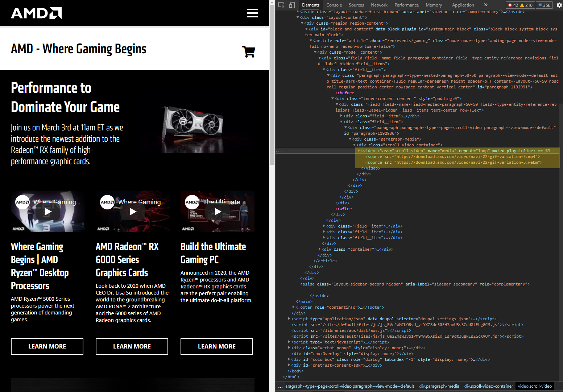Click Learn More under Radeon RX 6000
Image resolution: width=563 pixels, height=392 pixels.
(132, 346)
